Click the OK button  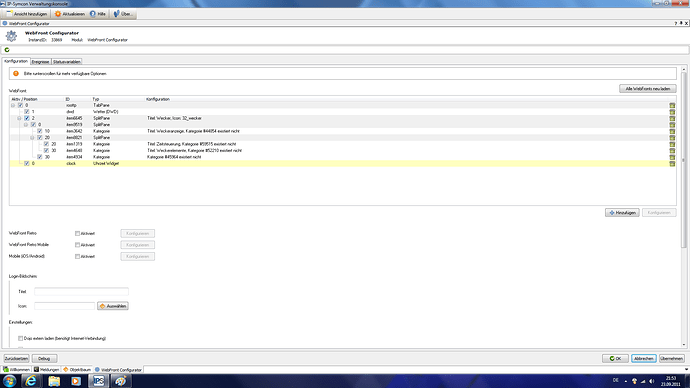point(615,359)
